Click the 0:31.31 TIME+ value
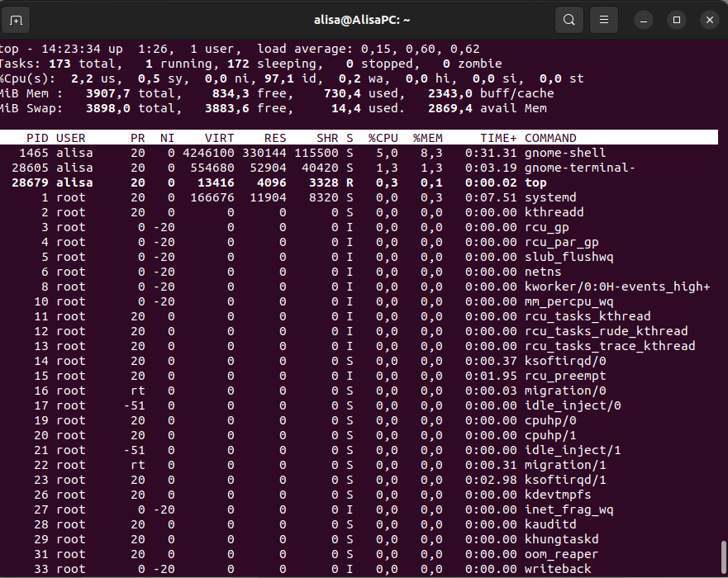728x578 pixels. (491, 153)
